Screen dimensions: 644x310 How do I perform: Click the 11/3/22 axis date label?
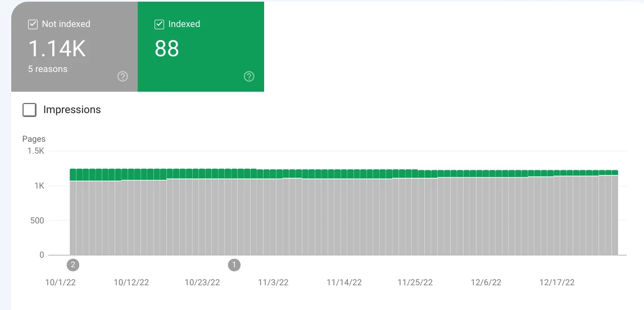coord(273,282)
